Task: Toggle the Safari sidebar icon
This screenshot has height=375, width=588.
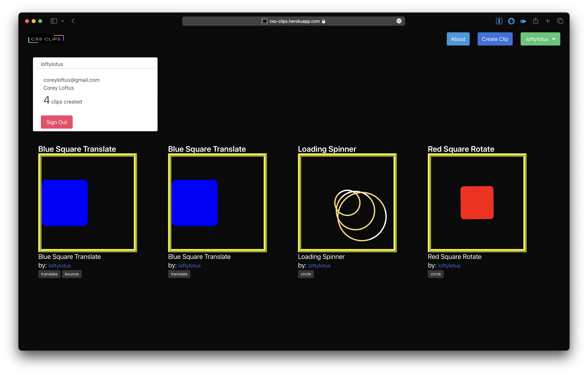Action: coord(54,21)
